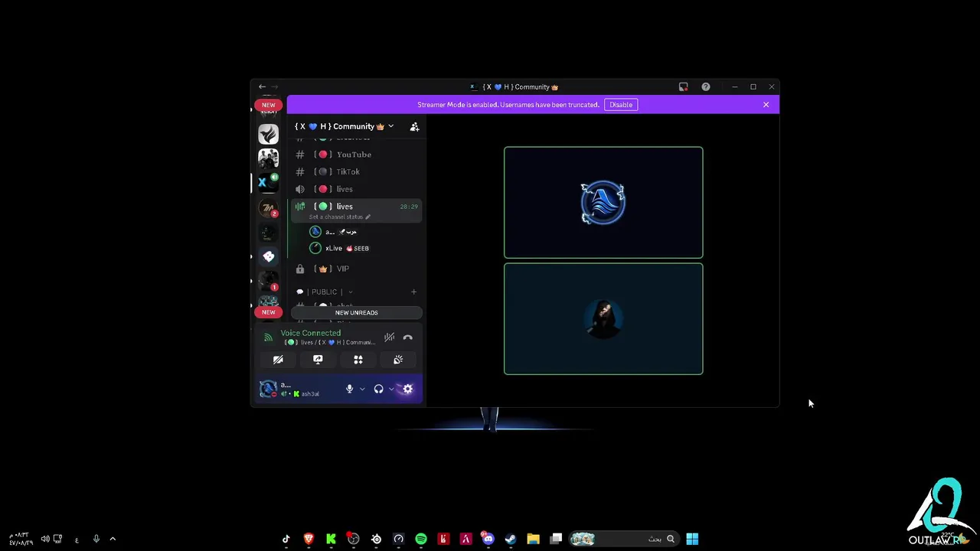The width and height of the screenshot is (980, 551).
Task: Open microphone input options arrow
Action: pos(362,390)
